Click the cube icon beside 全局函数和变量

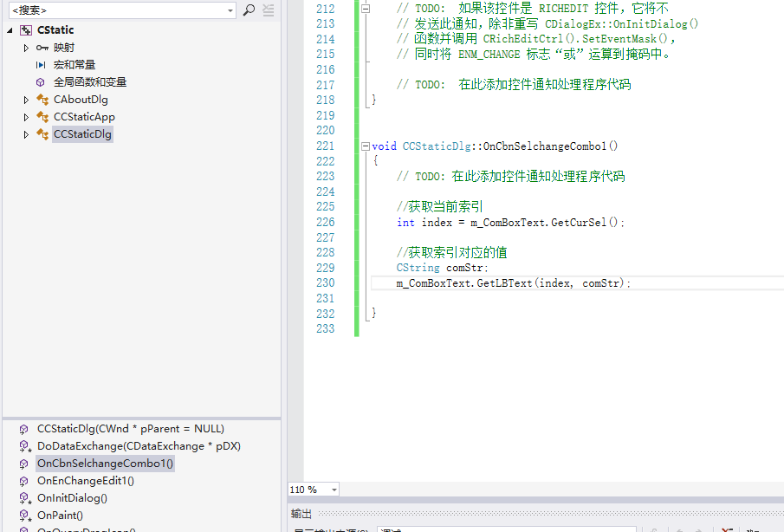(41, 82)
